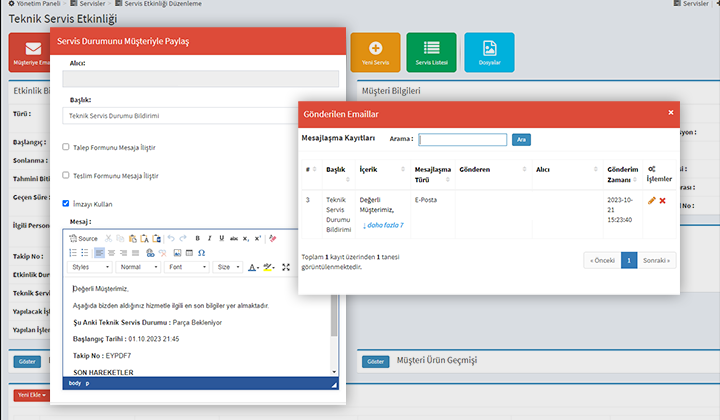Uncheck the İmzayı Kullan checkbox
The height and width of the screenshot is (420, 720).
(x=66, y=203)
